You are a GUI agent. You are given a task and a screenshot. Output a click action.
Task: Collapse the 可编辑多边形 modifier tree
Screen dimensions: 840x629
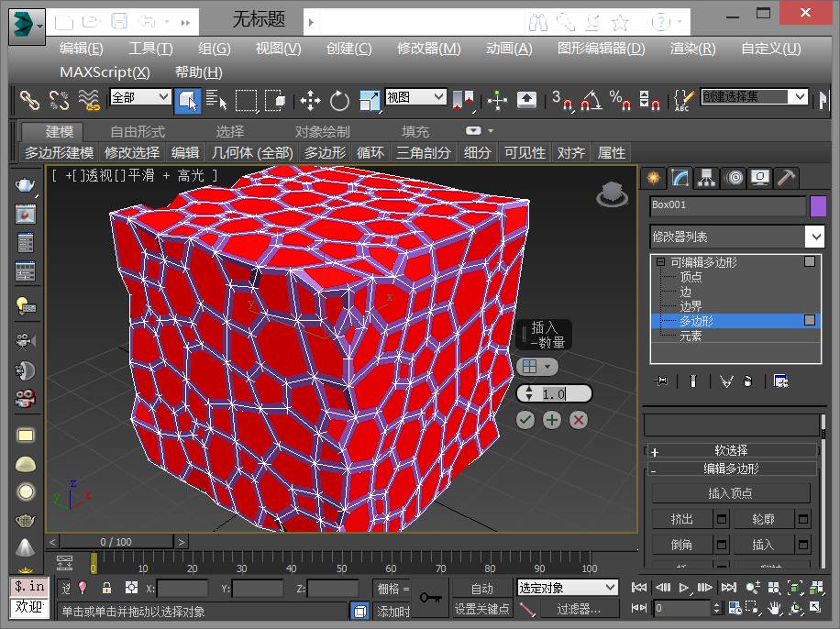pyautogui.click(x=661, y=262)
